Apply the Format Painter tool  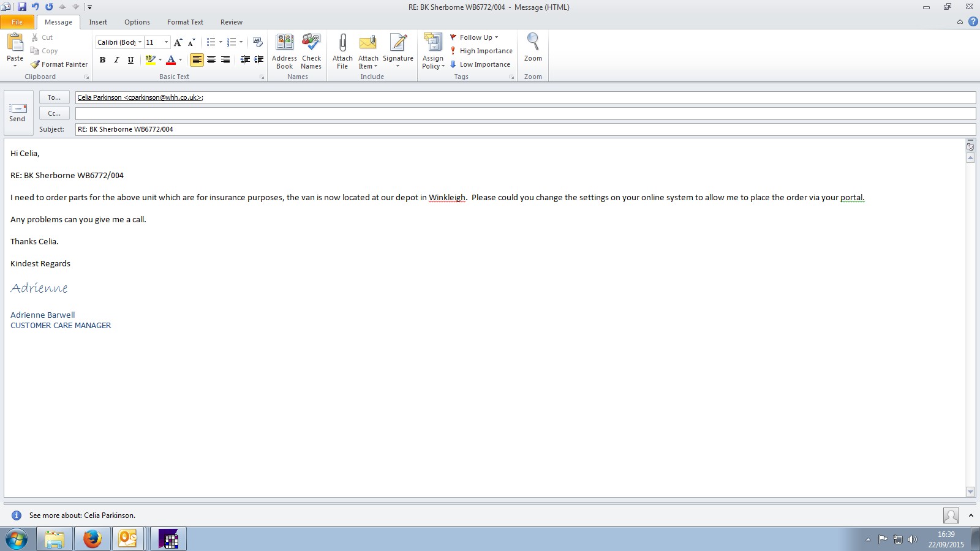click(x=59, y=64)
